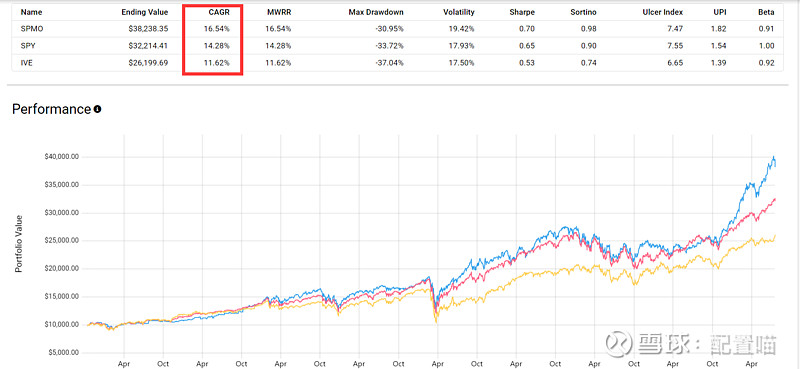The width and height of the screenshot is (800, 369).
Task: Click the yellow IVE line end
Action: point(775,236)
